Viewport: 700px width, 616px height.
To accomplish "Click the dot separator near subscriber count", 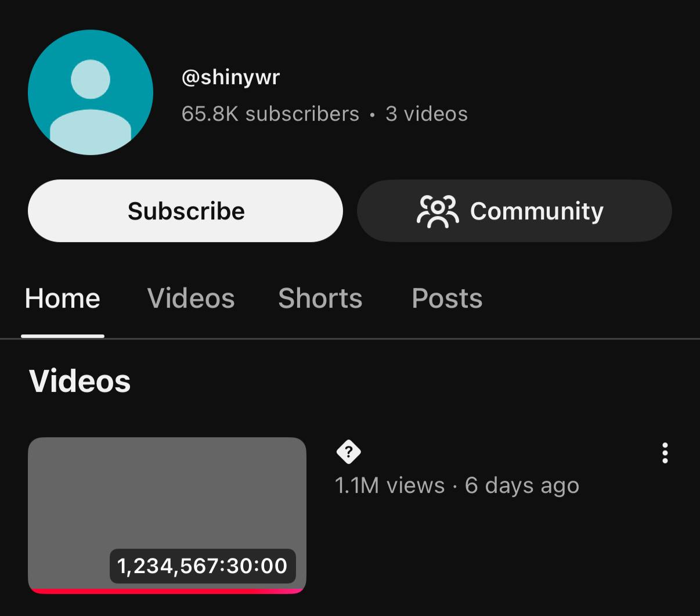I will pos(373,114).
